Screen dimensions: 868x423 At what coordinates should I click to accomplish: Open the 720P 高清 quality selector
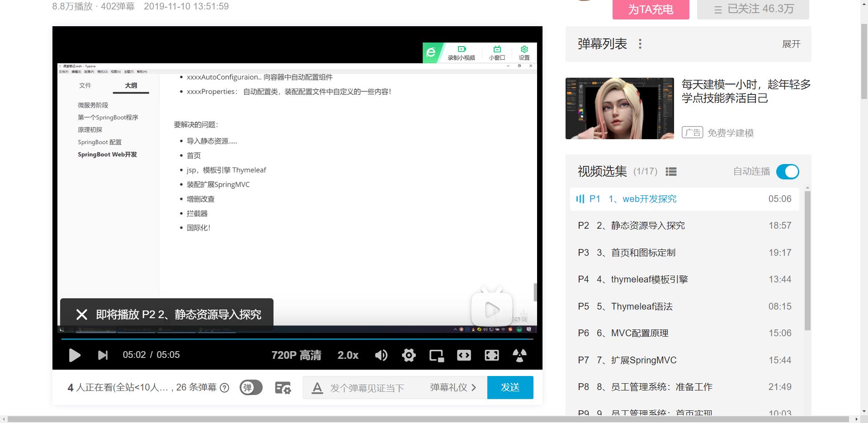[x=297, y=355]
